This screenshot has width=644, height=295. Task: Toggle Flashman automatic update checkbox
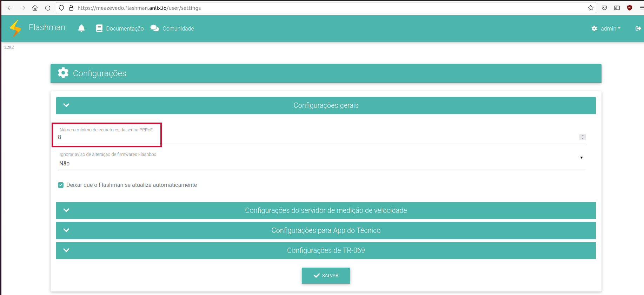pyautogui.click(x=61, y=185)
